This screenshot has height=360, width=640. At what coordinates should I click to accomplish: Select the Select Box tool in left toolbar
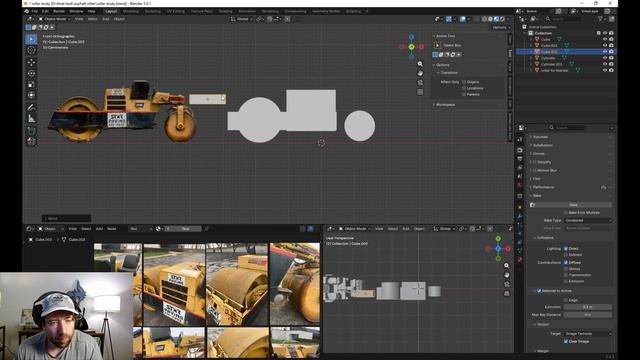(31, 39)
